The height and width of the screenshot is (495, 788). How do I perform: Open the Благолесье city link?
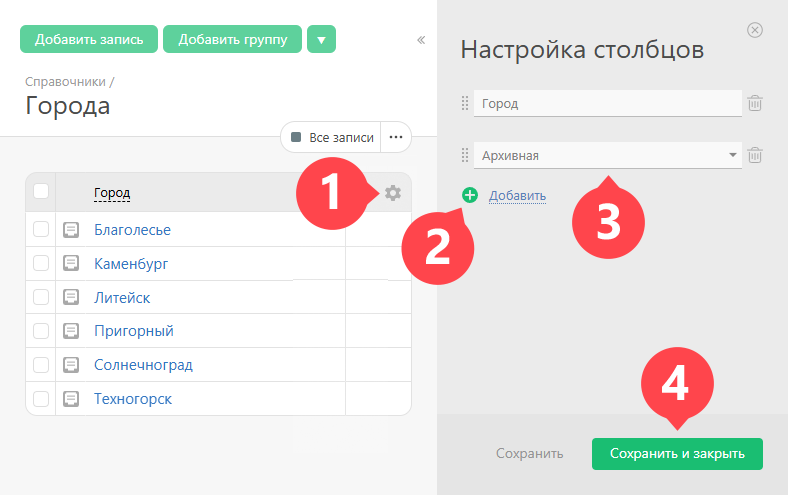132,230
